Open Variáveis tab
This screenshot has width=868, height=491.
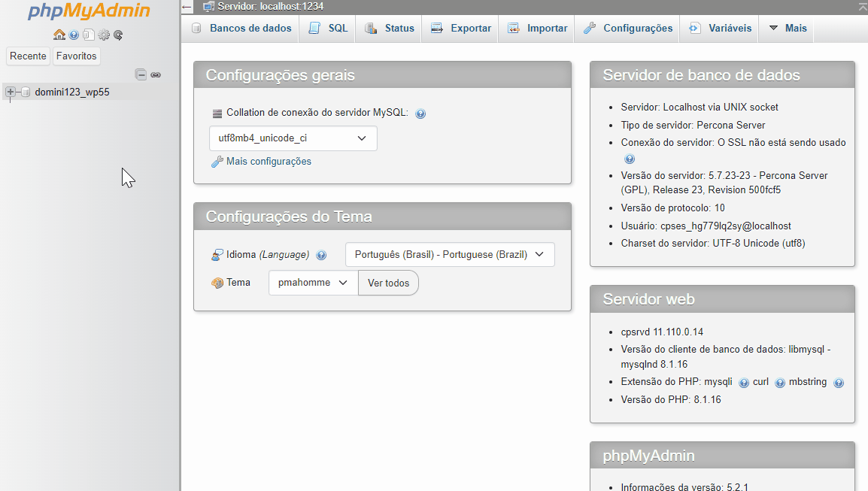click(719, 29)
